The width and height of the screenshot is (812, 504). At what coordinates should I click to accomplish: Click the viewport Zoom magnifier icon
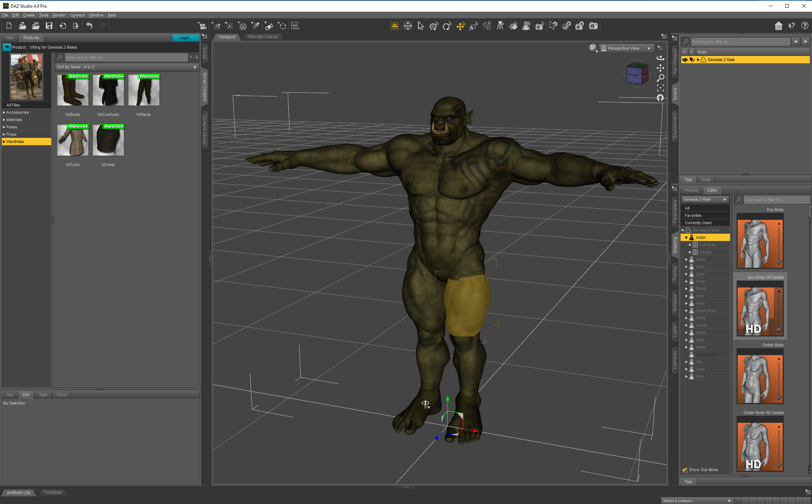tap(660, 78)
